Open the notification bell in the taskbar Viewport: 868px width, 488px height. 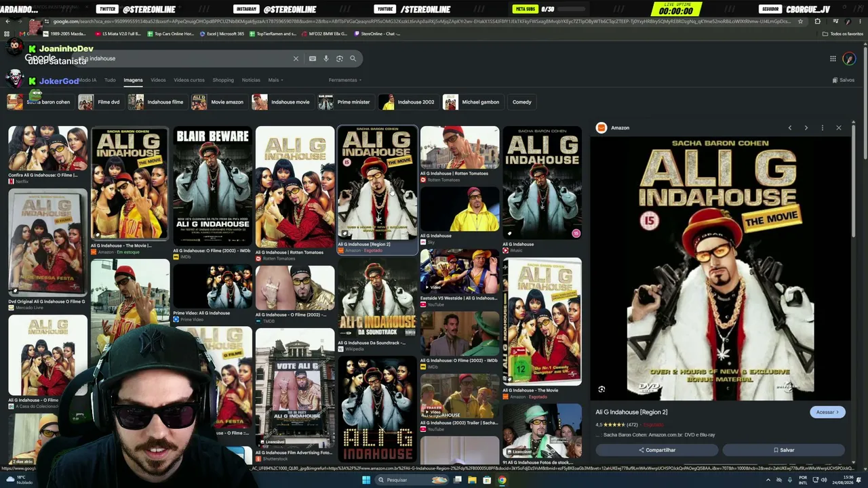(860, 480)
